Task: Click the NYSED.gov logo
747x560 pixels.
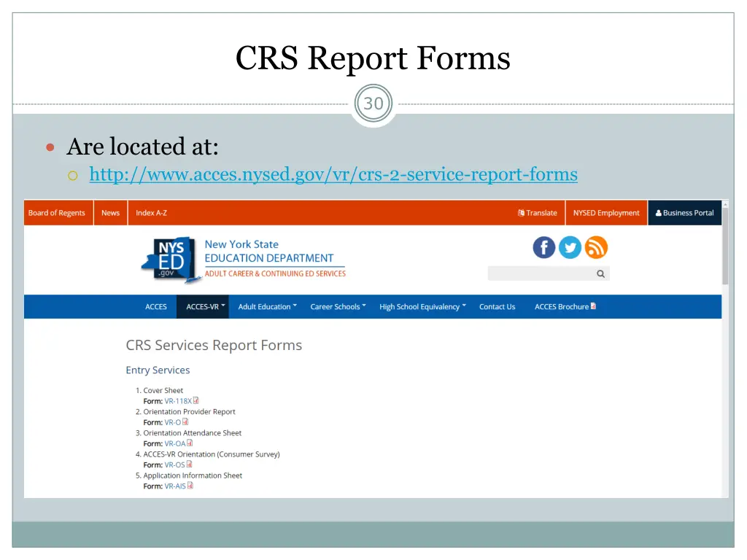Action: click(171, 260)
